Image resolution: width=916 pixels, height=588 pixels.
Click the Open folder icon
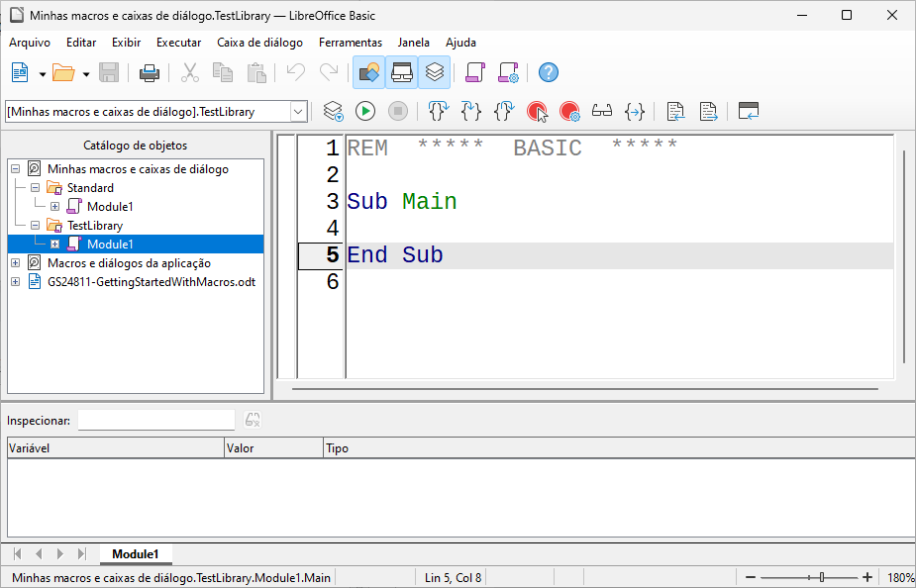(63, 73)
